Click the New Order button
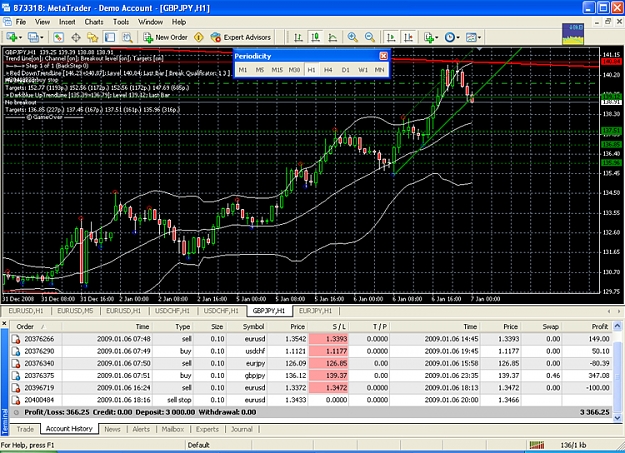Viewport: 625px width, 453px height. [165, 37]
